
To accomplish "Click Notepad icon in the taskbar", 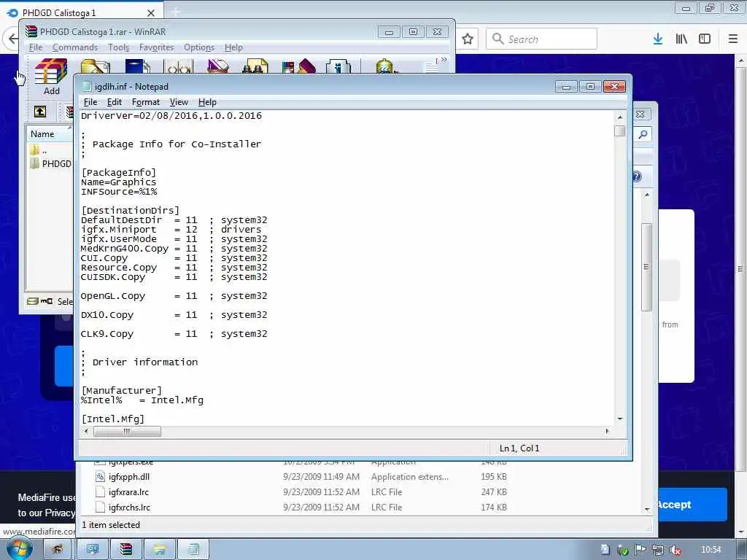I will [x=193, y=549].
